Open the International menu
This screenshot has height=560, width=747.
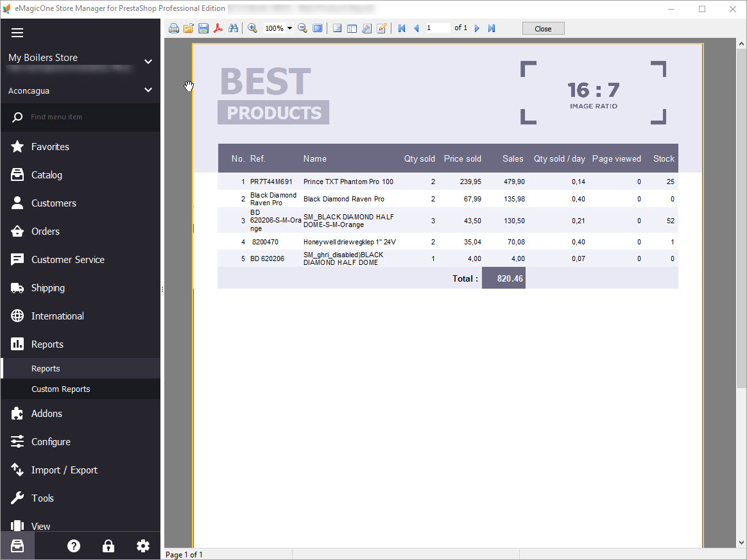80,316
